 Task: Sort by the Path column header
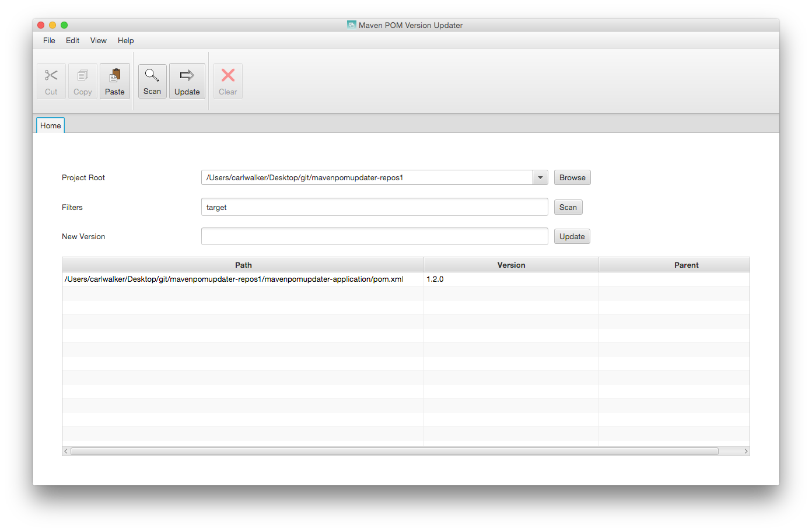click(243, 265)
